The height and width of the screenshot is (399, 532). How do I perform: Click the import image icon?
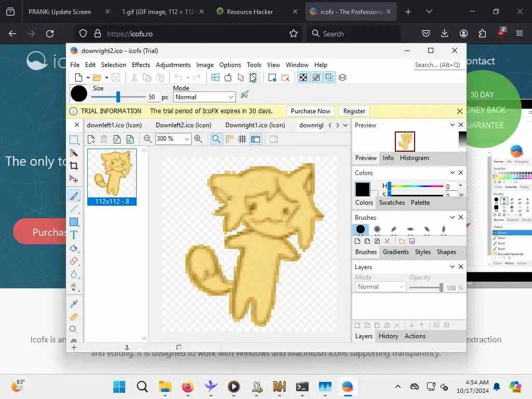pos(117,139)
